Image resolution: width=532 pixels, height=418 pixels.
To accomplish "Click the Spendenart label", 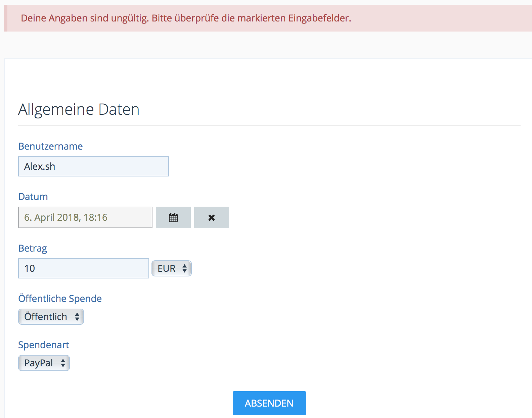I will point(44,345).
